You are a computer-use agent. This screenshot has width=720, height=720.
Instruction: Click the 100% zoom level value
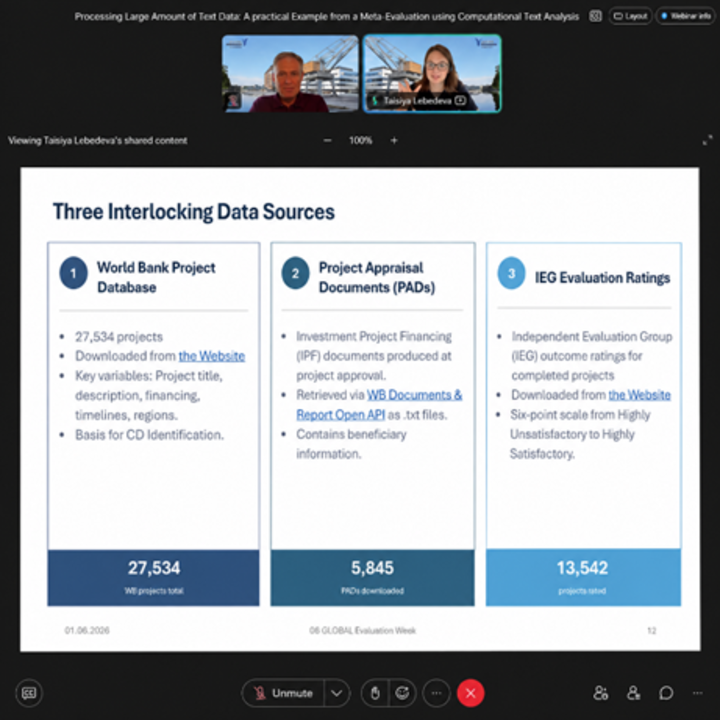click(360, 141)
